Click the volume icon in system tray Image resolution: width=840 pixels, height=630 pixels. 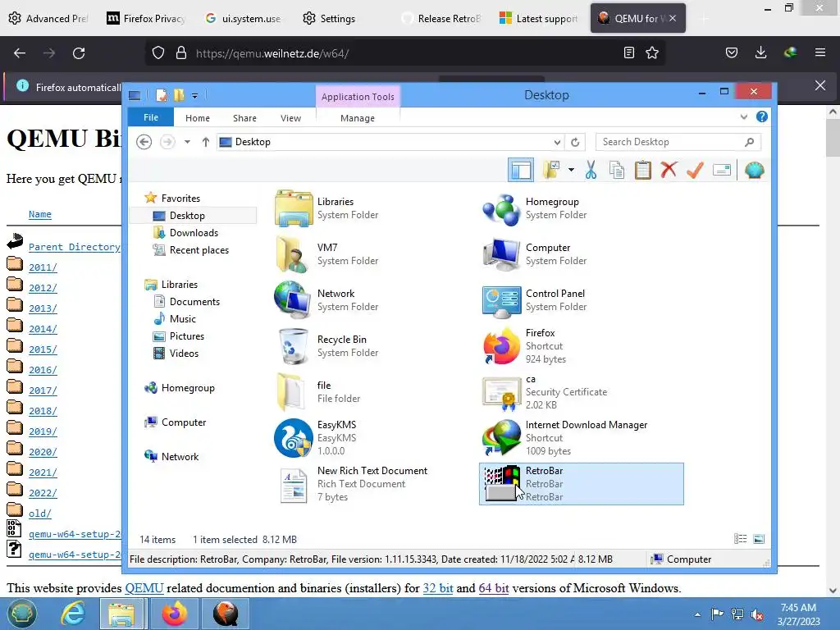pos(757,614)
